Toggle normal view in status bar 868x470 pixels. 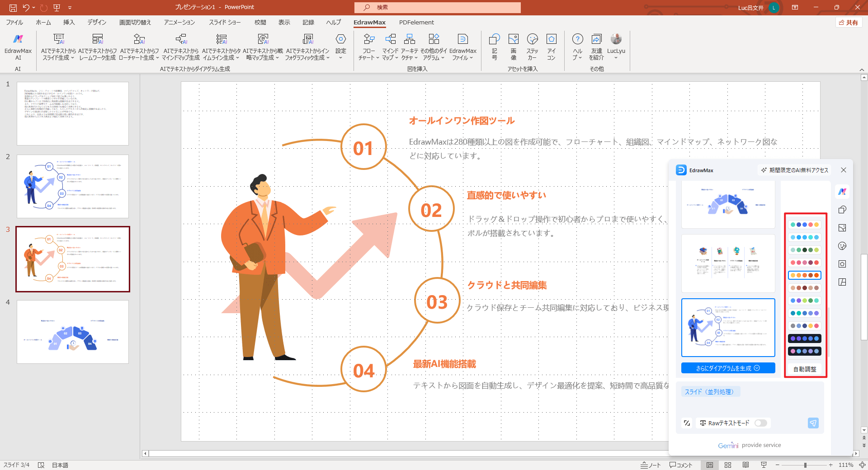point(710,465)
